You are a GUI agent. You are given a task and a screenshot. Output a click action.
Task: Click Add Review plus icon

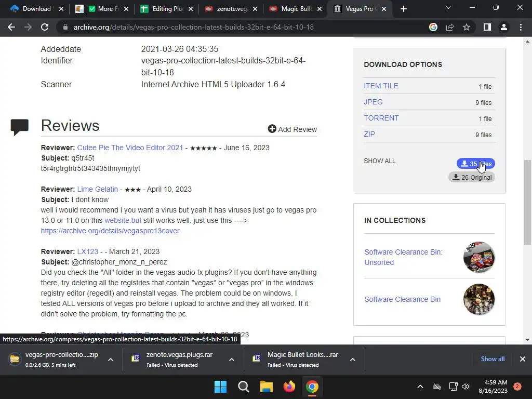pos(272,129)
